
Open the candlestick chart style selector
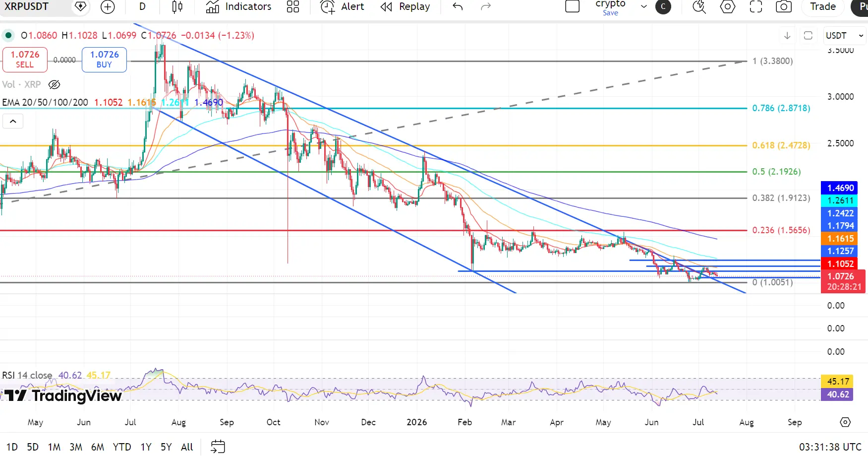(177, 6)
